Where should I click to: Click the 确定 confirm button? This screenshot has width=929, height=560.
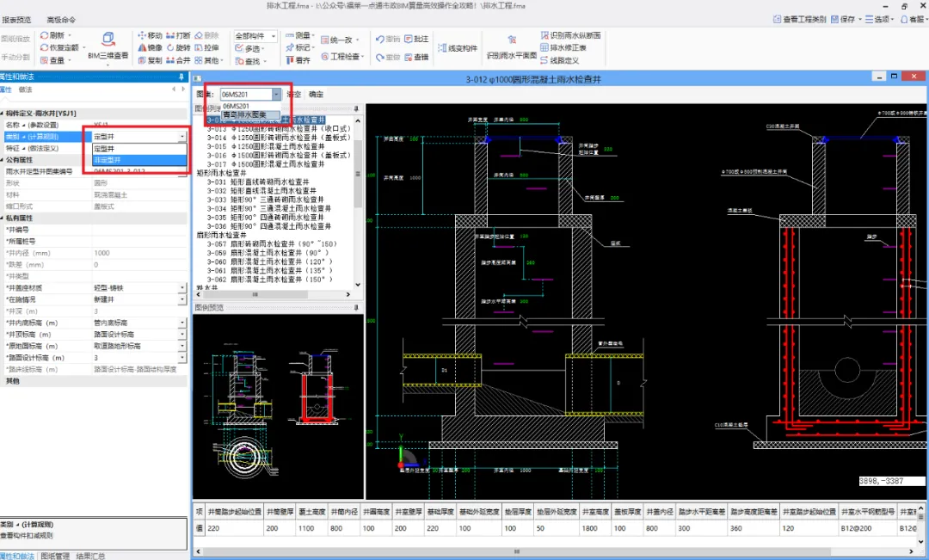(x=317, y=95)
